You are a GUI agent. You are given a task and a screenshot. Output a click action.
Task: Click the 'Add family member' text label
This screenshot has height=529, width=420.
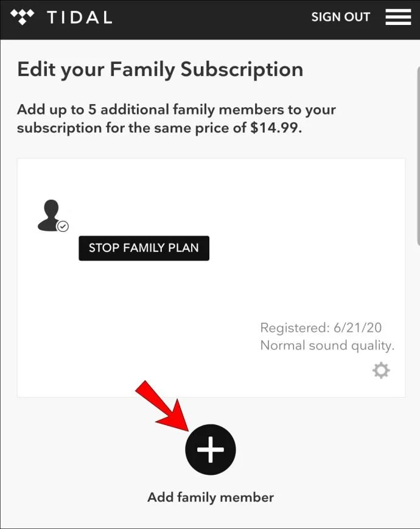click(x=210, y=497)
